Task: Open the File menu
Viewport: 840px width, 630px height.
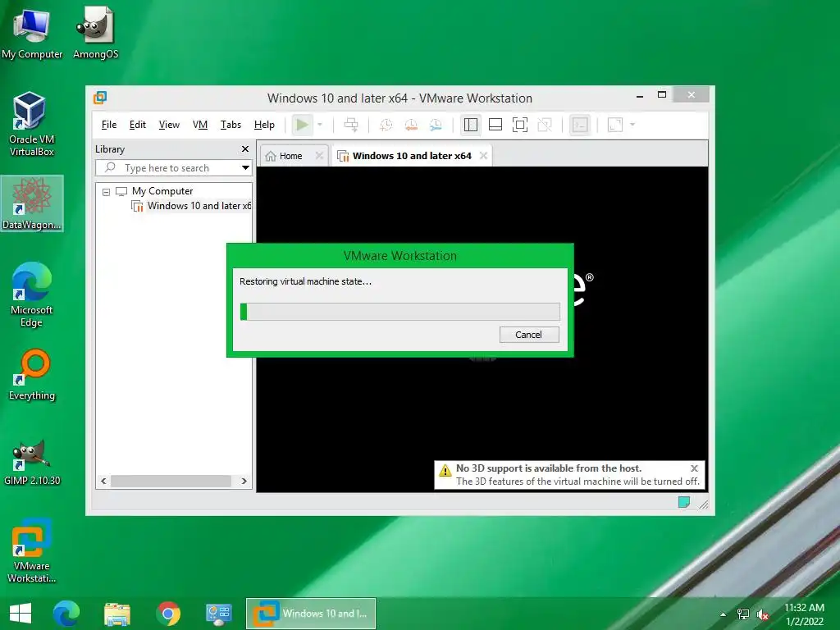Action: tap(109, 125)
